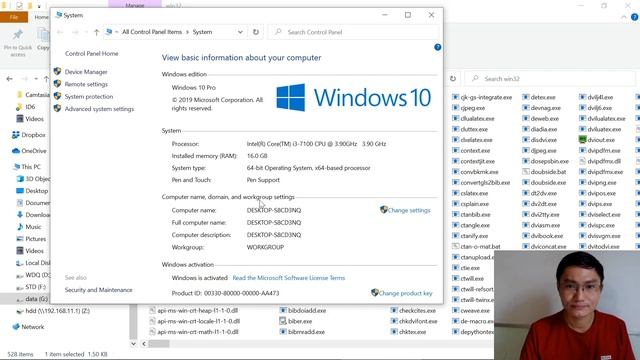Viewport: 640px width, 360px height.
Task: Click the System protection shield icon
Action: (x=57, y=96)
